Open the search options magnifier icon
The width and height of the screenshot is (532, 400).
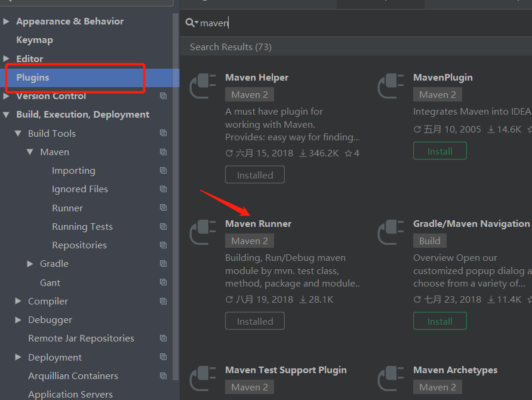pyautogui.click(x=192, y=23)
